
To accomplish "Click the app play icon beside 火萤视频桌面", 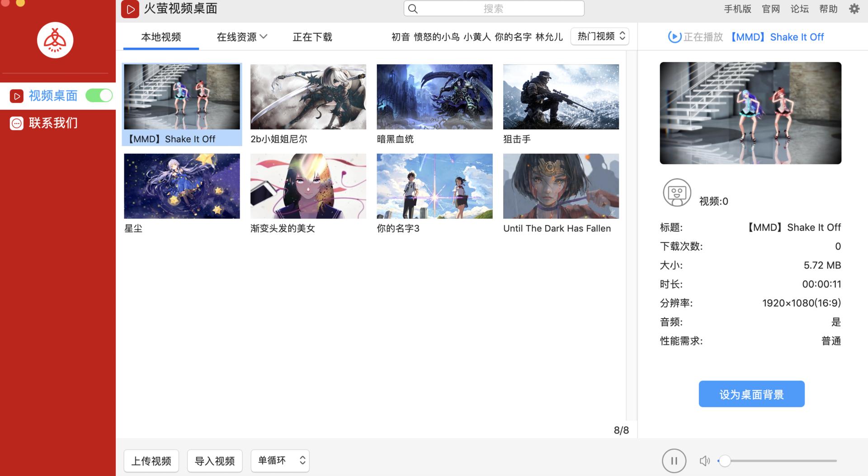I will pyautogui.click(x=130, y=9).
